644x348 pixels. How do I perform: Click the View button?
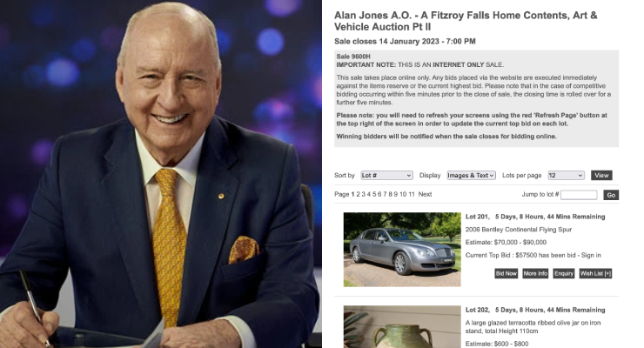tap(601, 175)
